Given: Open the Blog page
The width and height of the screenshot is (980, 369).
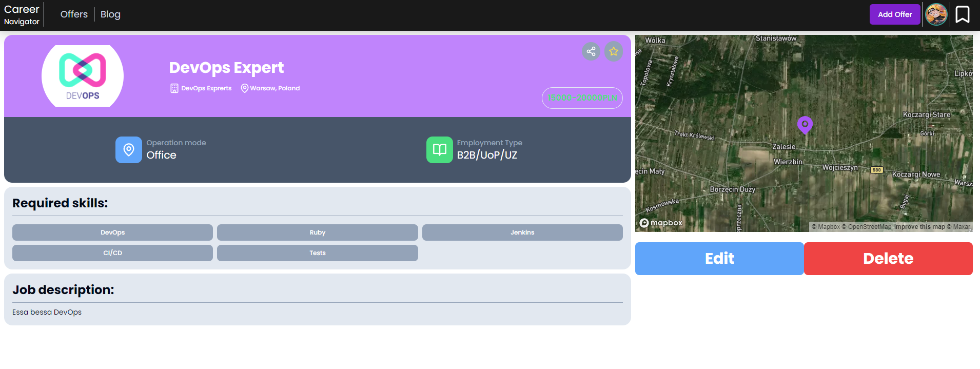Looking at the screenshot, I should pos(110,14).
